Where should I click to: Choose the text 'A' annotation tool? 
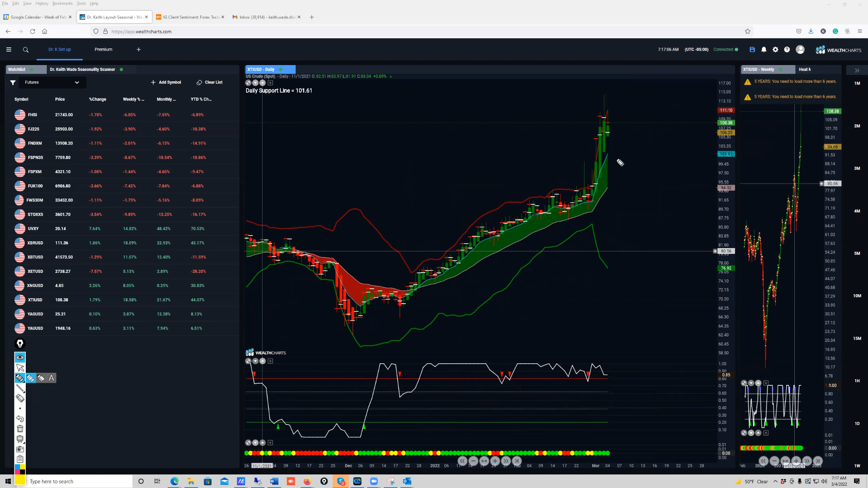click(52, 378)
